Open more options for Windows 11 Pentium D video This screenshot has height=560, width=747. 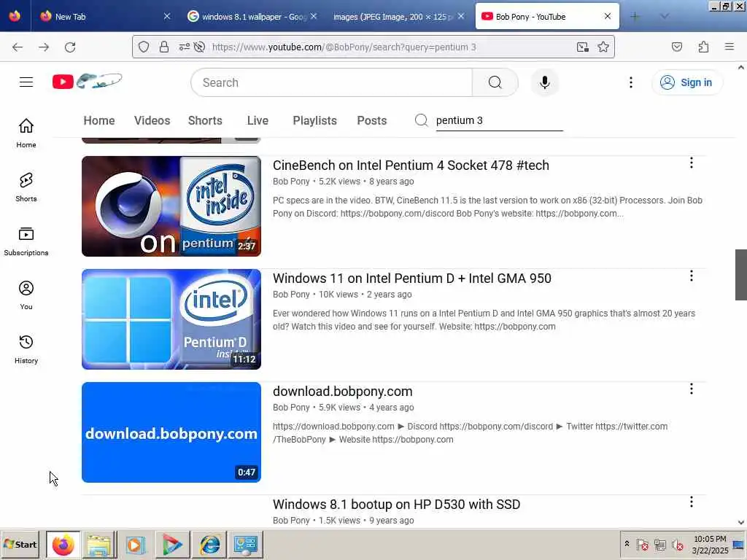[x=692, y=276]
